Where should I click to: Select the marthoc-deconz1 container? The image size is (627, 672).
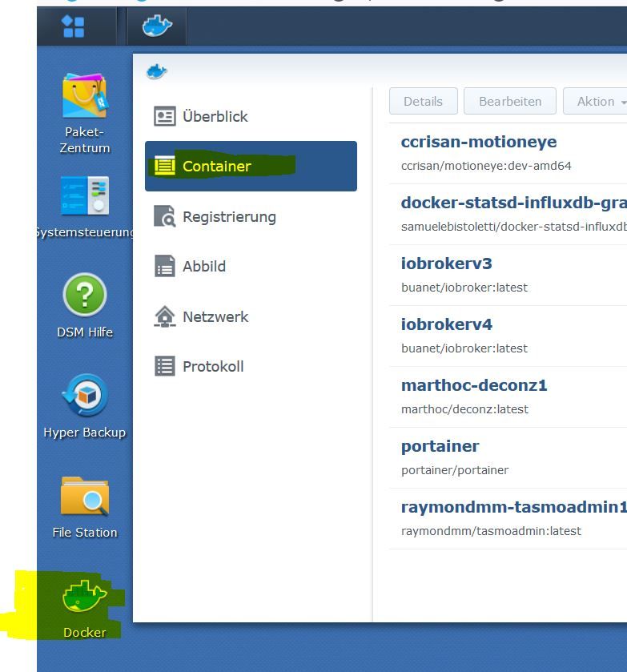point(508,396)
